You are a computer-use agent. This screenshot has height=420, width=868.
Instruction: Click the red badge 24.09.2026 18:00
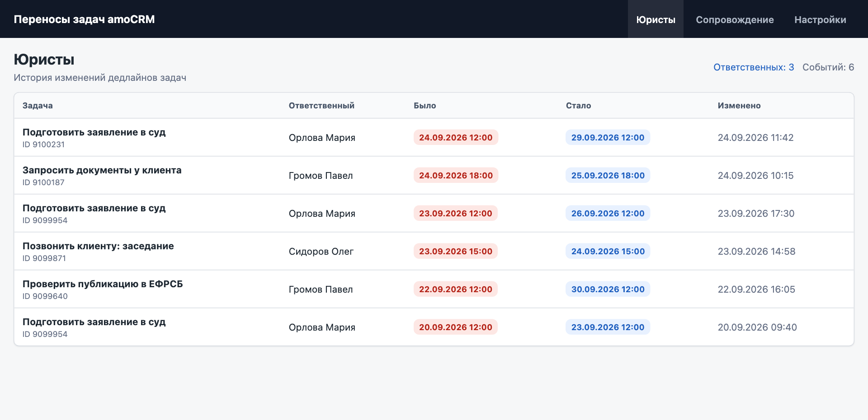[456, 176]
